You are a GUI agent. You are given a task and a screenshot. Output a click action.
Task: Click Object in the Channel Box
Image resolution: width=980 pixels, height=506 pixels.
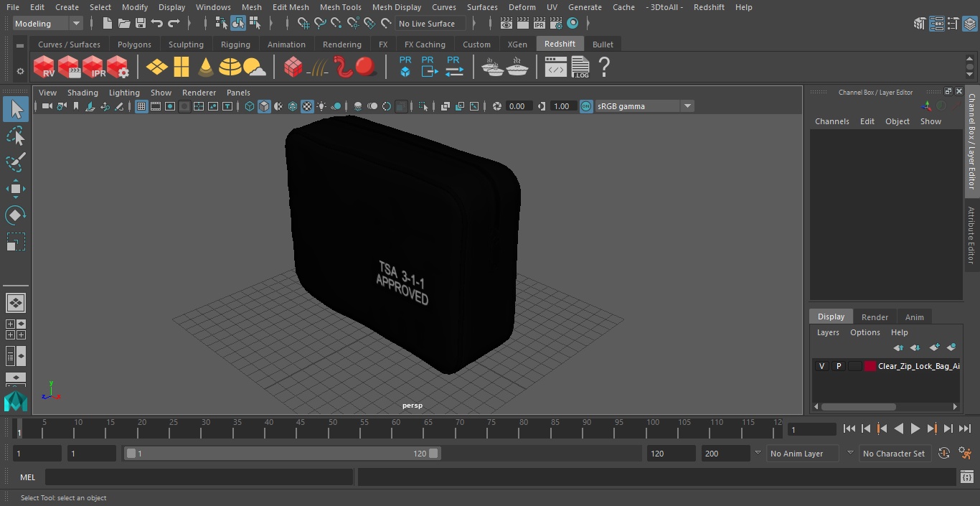click(x=897, y=121)
